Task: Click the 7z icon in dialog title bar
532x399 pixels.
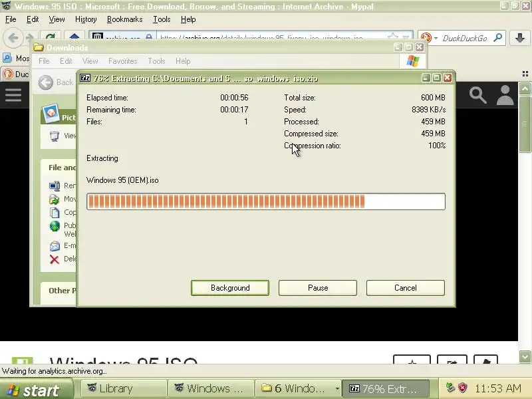Action: point(85,78)
